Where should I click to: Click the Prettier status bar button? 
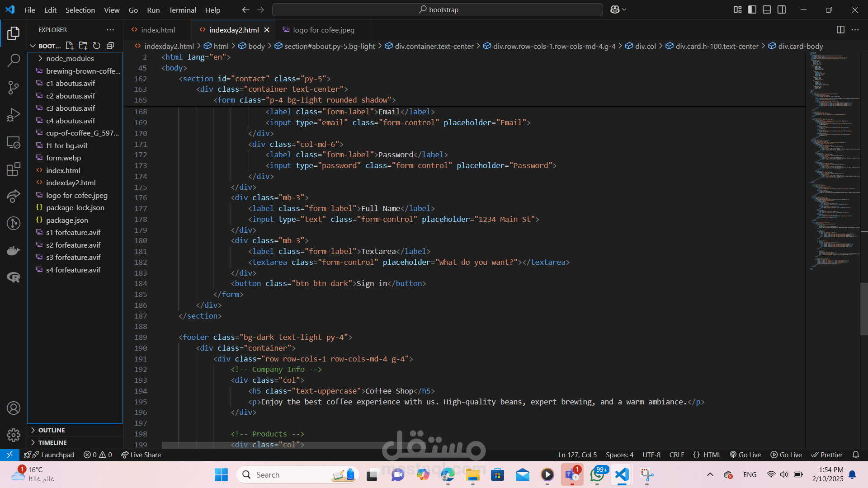[x=827, y=455]
